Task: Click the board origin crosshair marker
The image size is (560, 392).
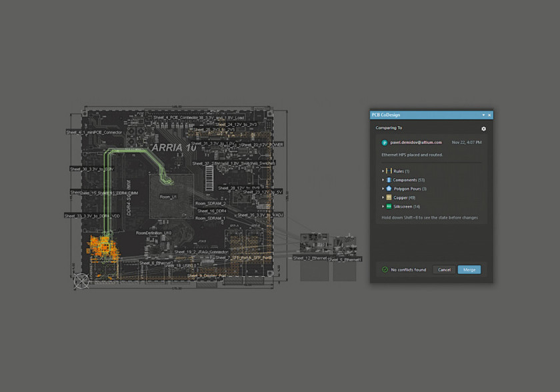Action: pos(81,281)
